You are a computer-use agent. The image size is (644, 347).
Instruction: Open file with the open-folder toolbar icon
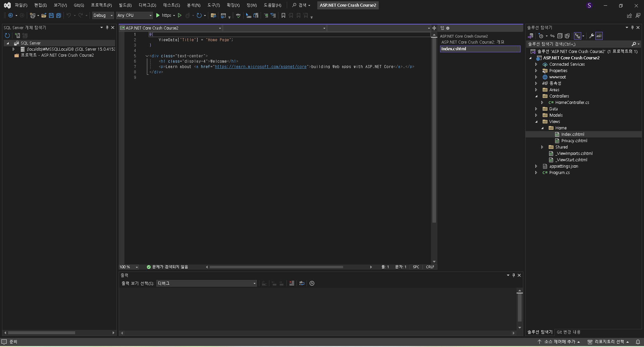coord(44,15)
